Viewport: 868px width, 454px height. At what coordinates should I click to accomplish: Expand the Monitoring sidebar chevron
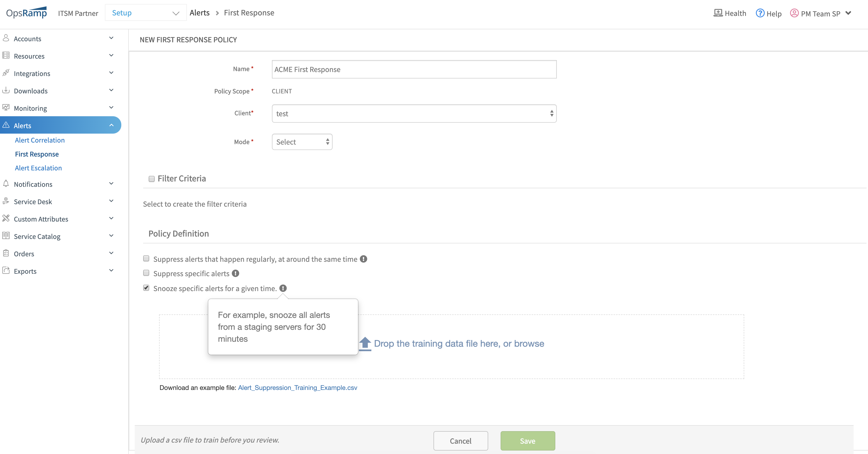click(x=111, y=108)
